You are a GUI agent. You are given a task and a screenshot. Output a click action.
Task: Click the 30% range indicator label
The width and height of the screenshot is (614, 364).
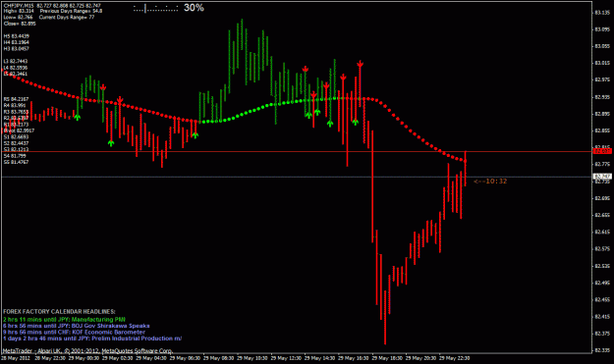coord(194,8)
